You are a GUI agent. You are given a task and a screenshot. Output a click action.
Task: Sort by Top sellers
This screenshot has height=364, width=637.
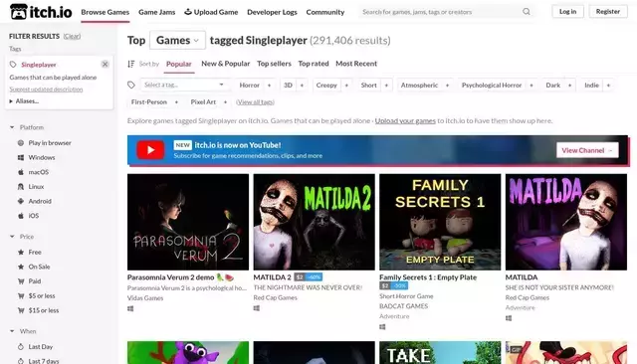pyautogui.click(x=275, y=64)
